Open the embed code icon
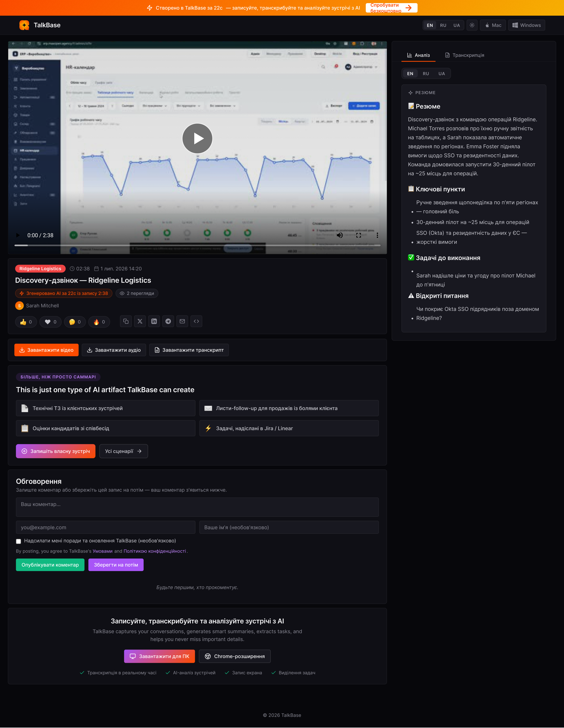Image resolution: width=564 pixels, height=728 pixels. coord(196,321)
